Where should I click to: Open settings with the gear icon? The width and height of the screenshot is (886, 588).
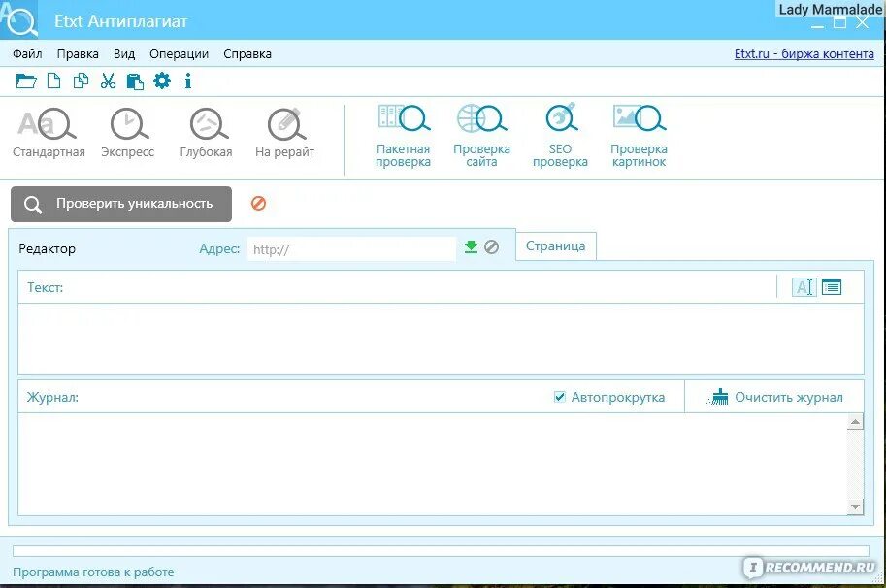click(x=162, y=81)
